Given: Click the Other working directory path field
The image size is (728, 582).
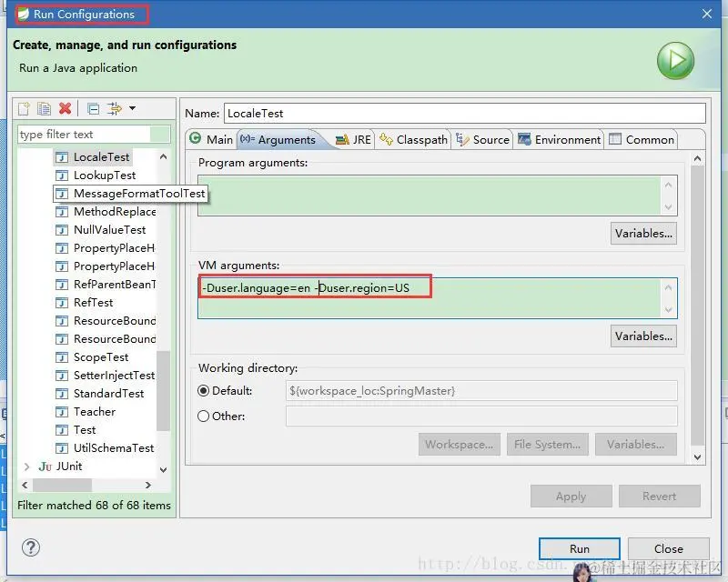Looking at the screenshot, I should point(481,416).
